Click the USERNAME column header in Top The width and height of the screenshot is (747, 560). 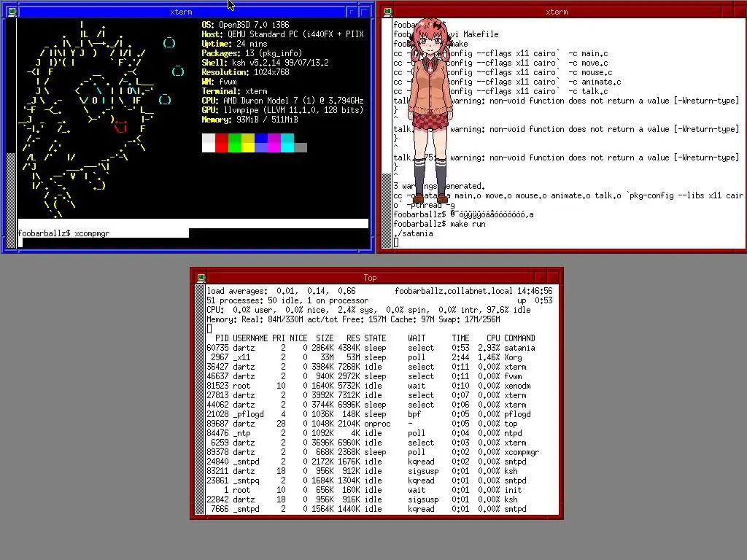250,338
